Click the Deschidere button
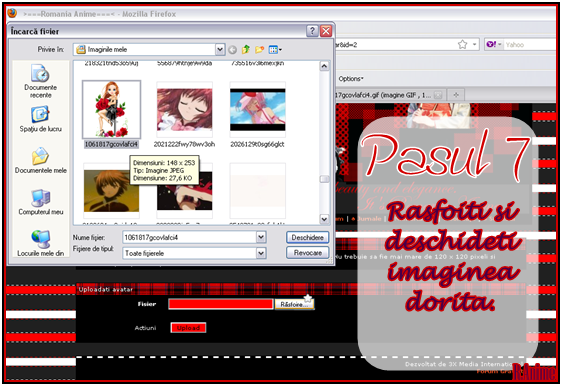This screenshot has width=562, height=386. click(308, 237)
